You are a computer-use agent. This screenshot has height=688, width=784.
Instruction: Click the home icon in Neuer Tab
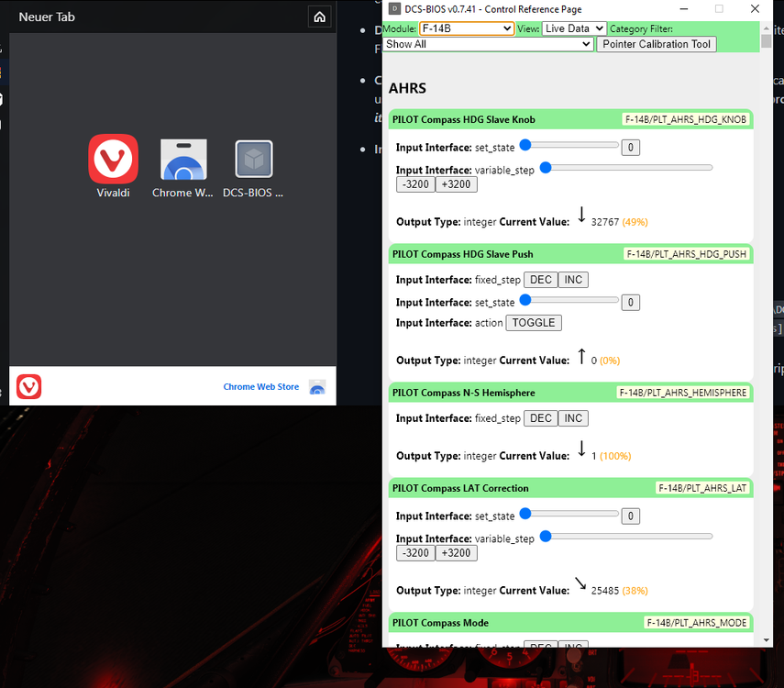[x=319, y=17]
